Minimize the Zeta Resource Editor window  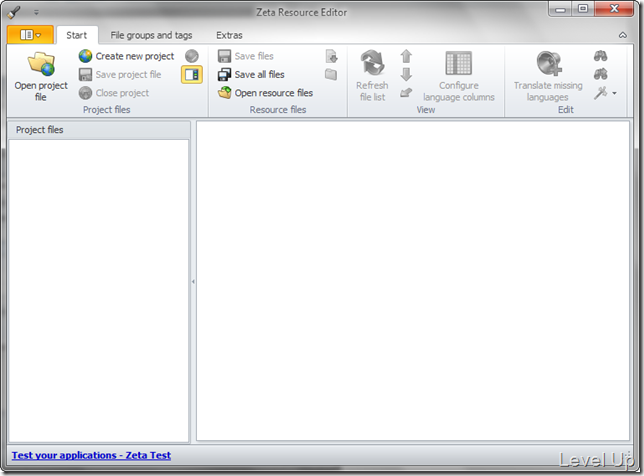pyautogui.click(x=561, y=9)
